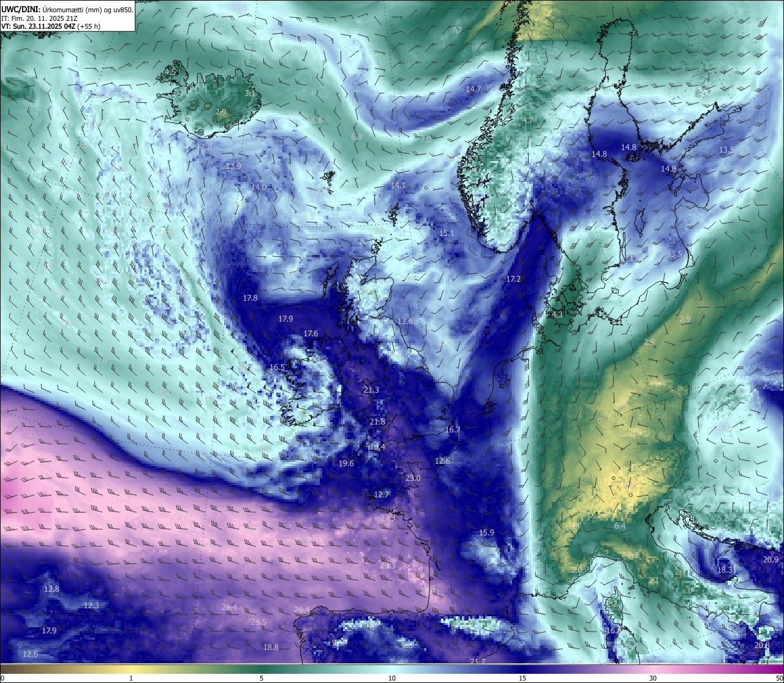Click the 15.1 value in North Sea

coord(447,233)
